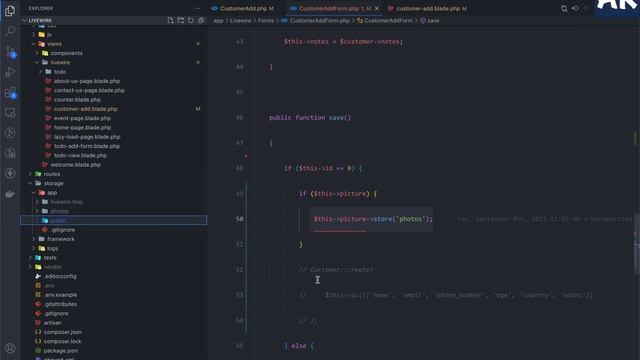This screenshot has height=360, width=640.
Task: Expand the tests folder
Action: 50,258
